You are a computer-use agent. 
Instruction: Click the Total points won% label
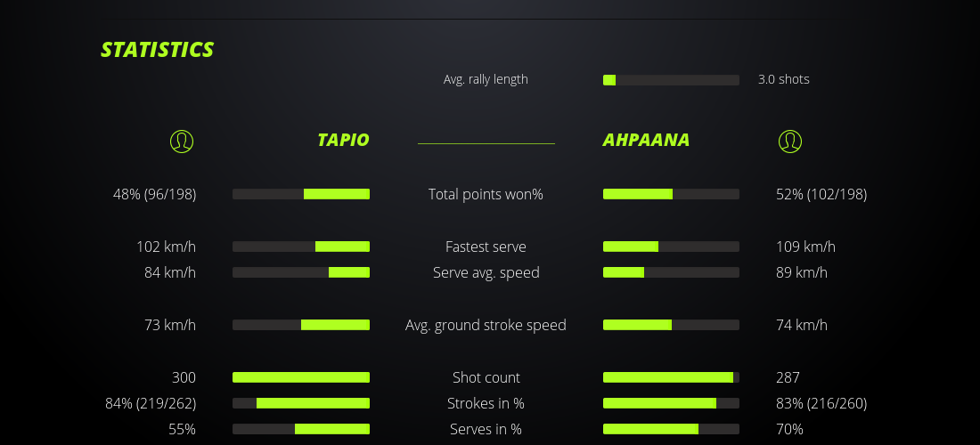point(486,194)
